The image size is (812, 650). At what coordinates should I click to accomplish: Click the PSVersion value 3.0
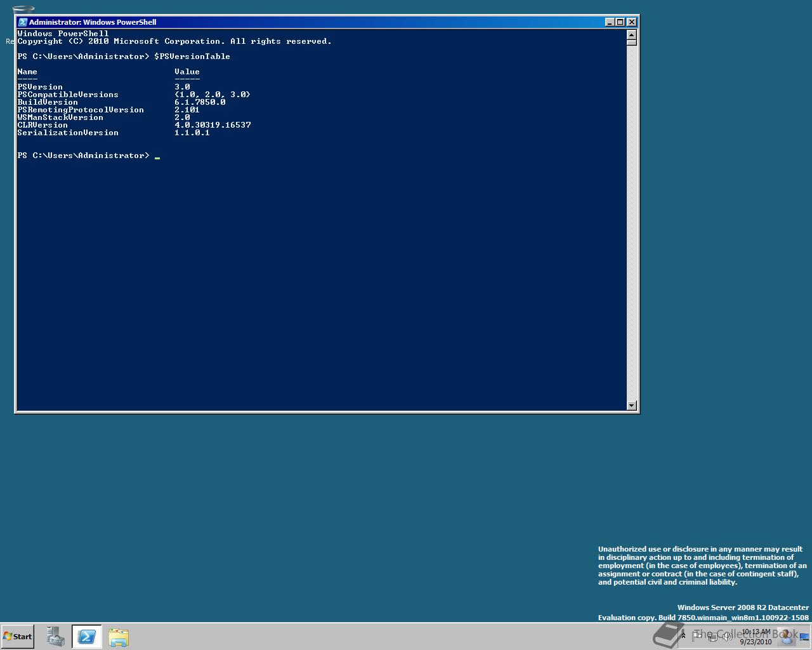click(183, 87)
